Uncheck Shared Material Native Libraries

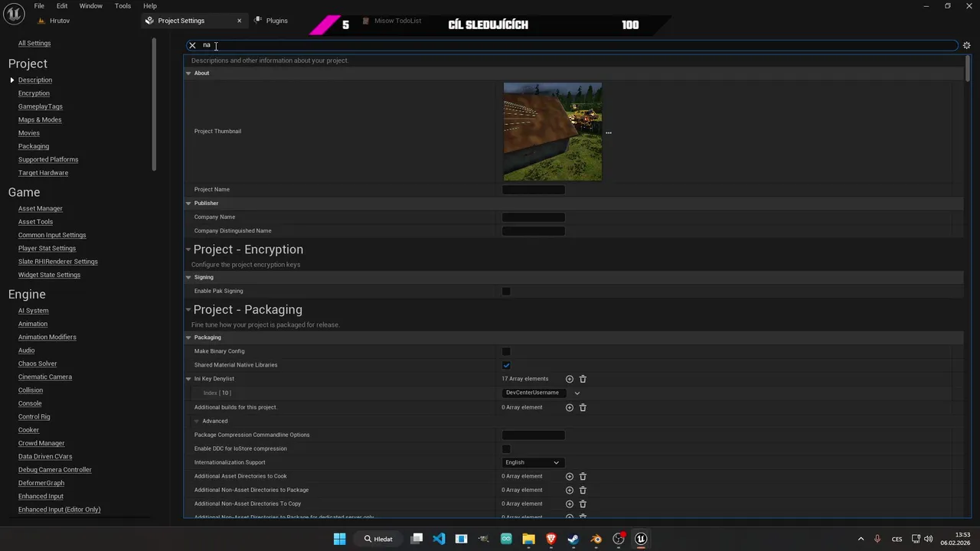(x=506, y=365)
